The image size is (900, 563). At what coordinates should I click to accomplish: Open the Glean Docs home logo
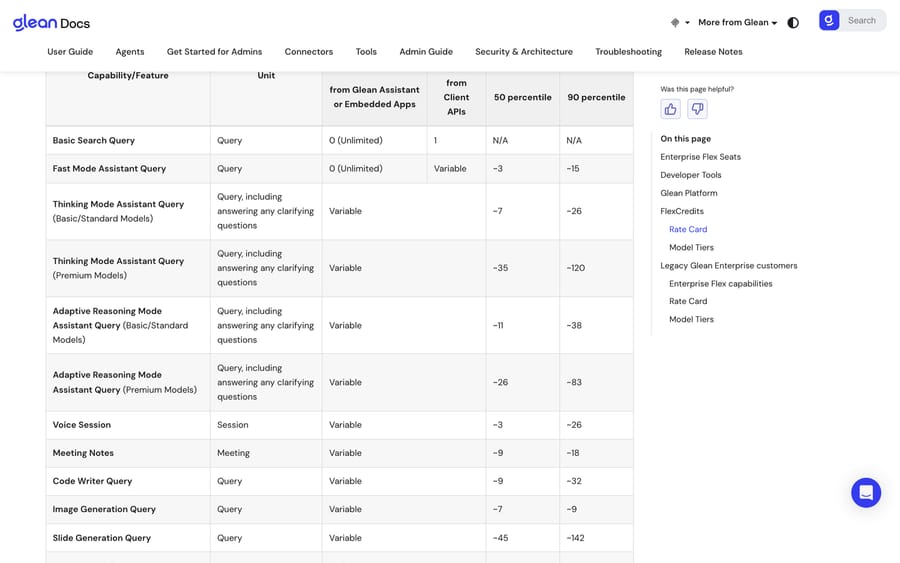point(51,22)
